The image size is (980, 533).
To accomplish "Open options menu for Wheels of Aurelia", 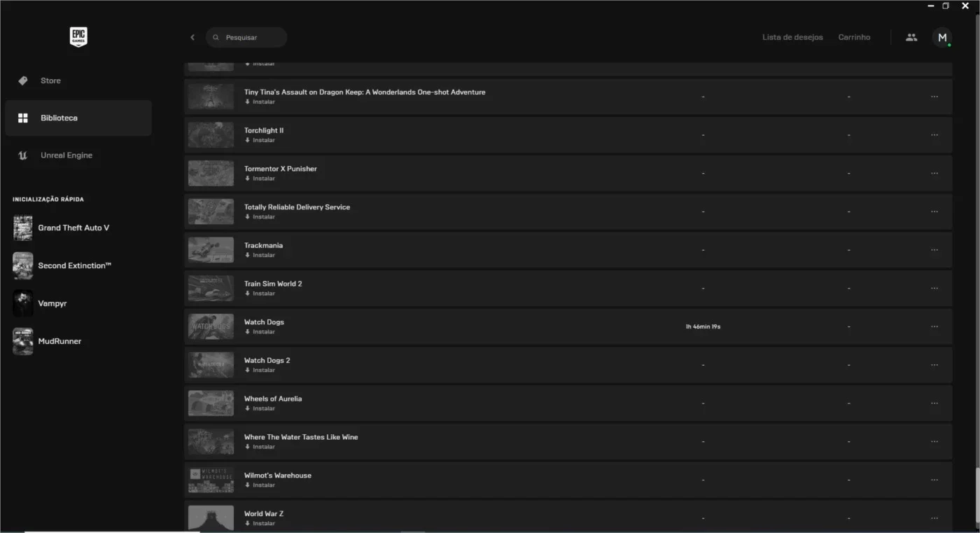I will 934,403.
